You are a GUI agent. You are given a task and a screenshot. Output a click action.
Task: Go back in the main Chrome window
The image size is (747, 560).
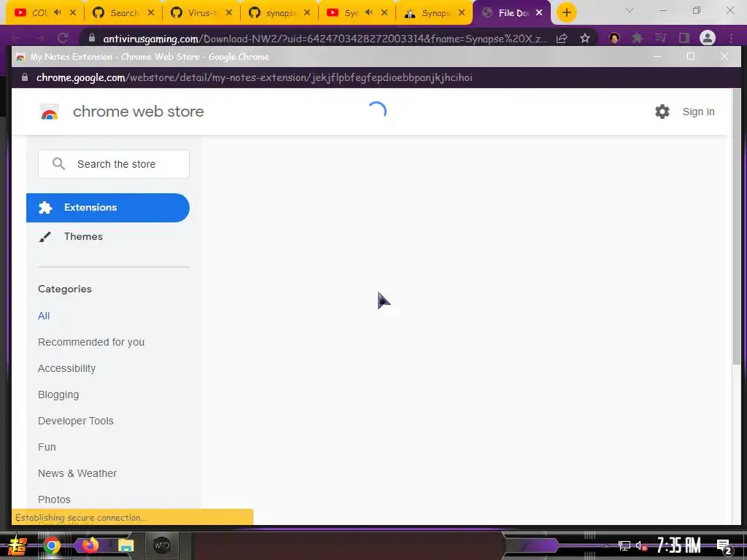[x=16, y=38]
